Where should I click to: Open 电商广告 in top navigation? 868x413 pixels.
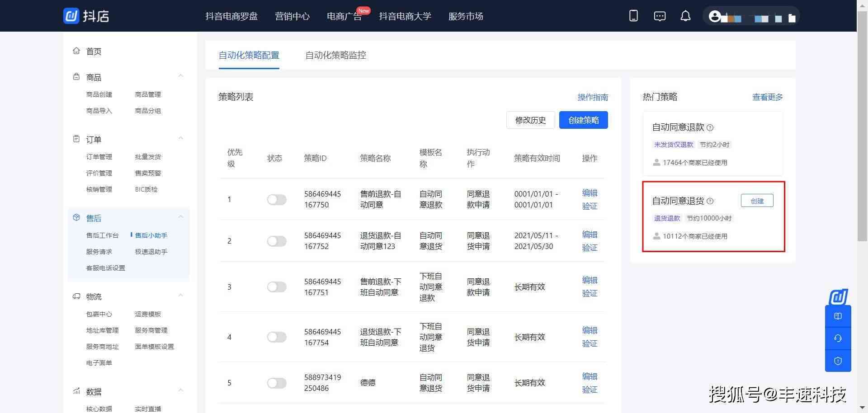pyautogui.click(x=344, y=16)
